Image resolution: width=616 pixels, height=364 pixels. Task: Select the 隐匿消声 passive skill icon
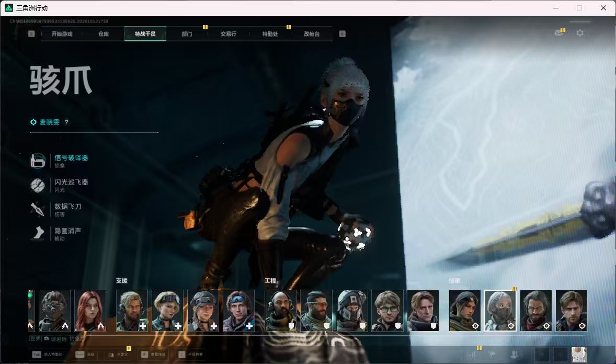[x=38, y=233]
